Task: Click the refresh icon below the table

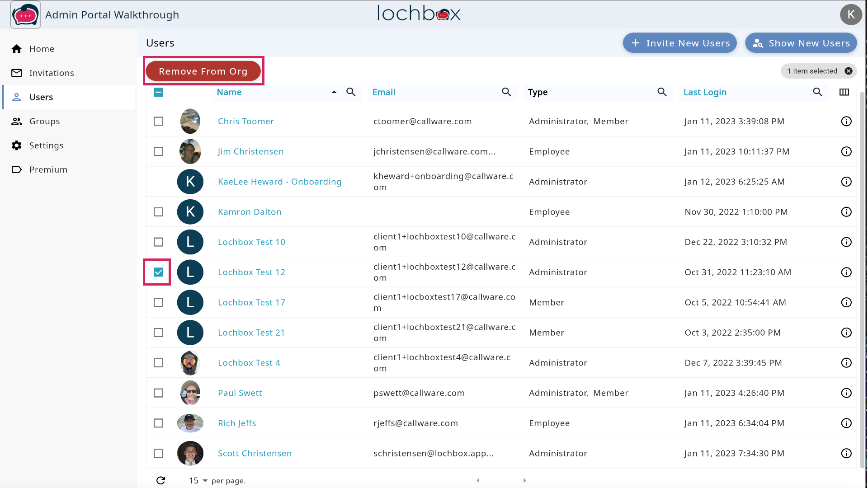Action: pos(160,480)
